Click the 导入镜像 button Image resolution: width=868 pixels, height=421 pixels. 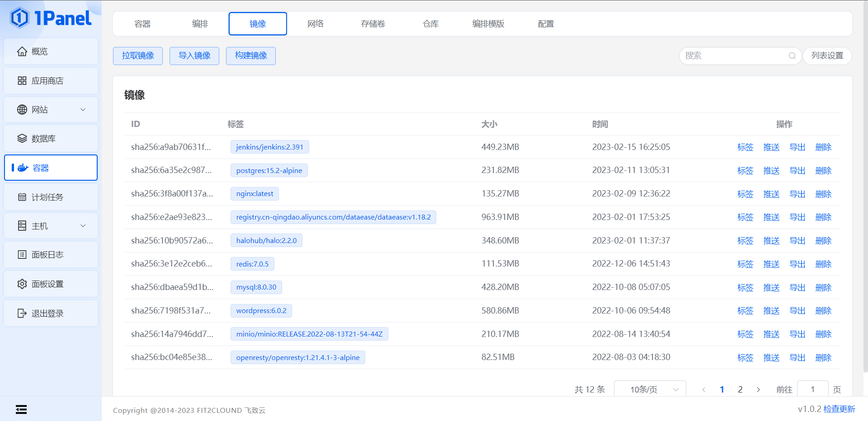(x=194, y=56)
